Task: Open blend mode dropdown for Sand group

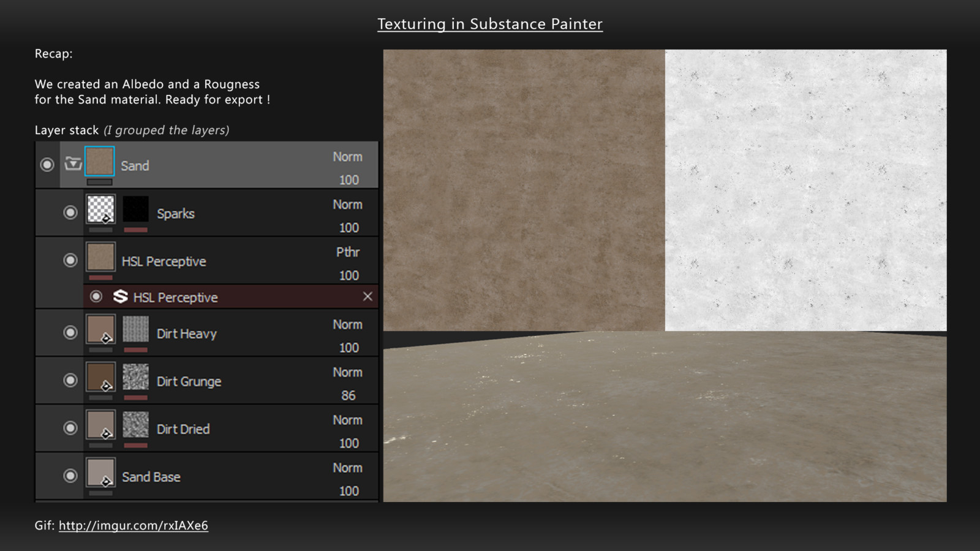Action: [347, 157]
